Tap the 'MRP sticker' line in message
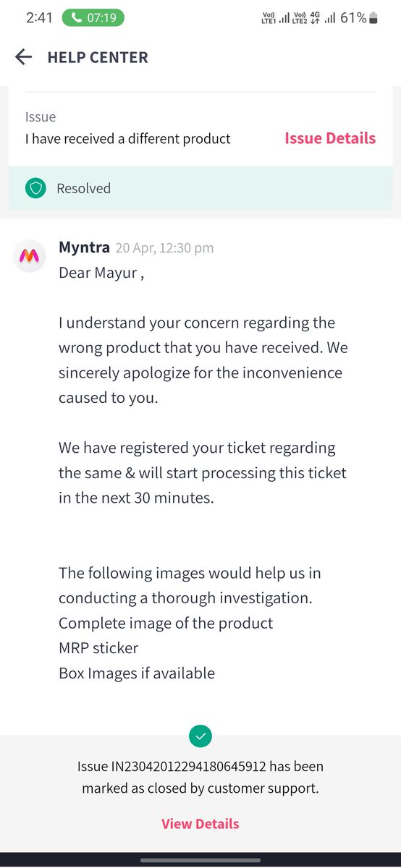 98,648
